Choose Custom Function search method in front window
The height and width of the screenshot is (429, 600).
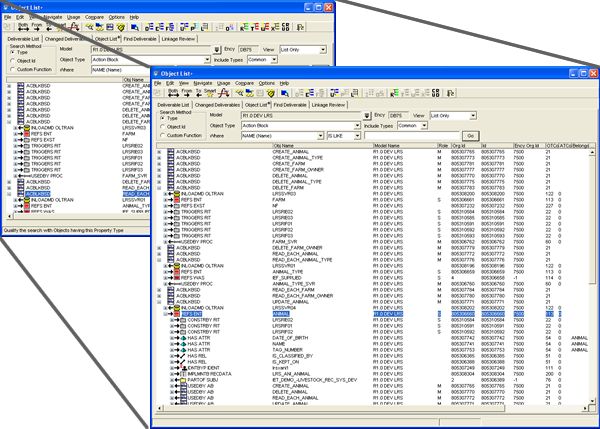pyautogui.click(x=164, y=135)
